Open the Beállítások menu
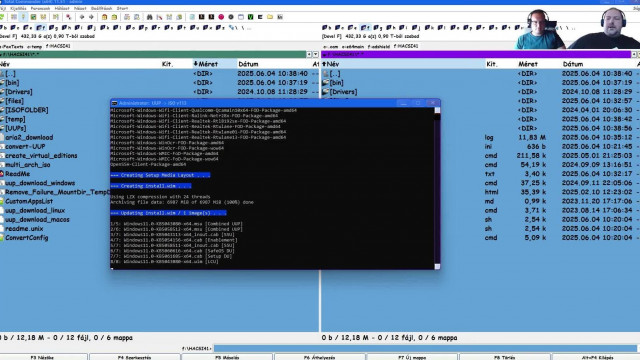This screenshot has height=360, width=640. pos(101,8)
